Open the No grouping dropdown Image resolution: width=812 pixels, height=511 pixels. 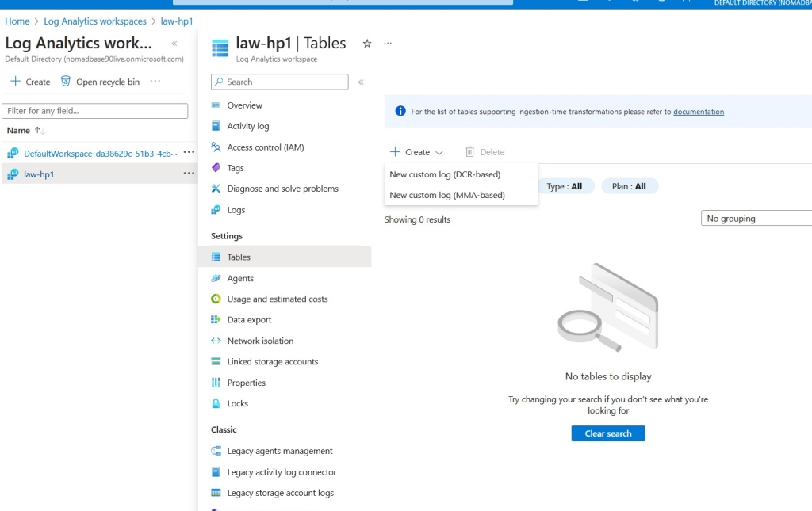756,219
